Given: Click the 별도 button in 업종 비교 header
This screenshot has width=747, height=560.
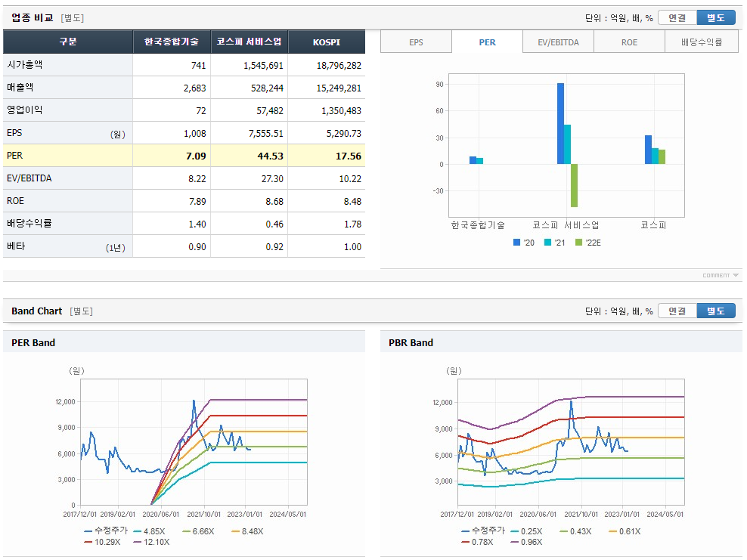Looking at the screenshot, I should 716,17.
